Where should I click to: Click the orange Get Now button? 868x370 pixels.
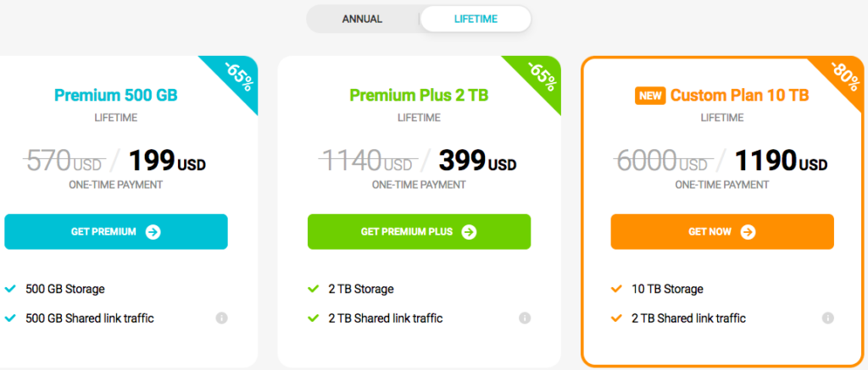(722, 232)
